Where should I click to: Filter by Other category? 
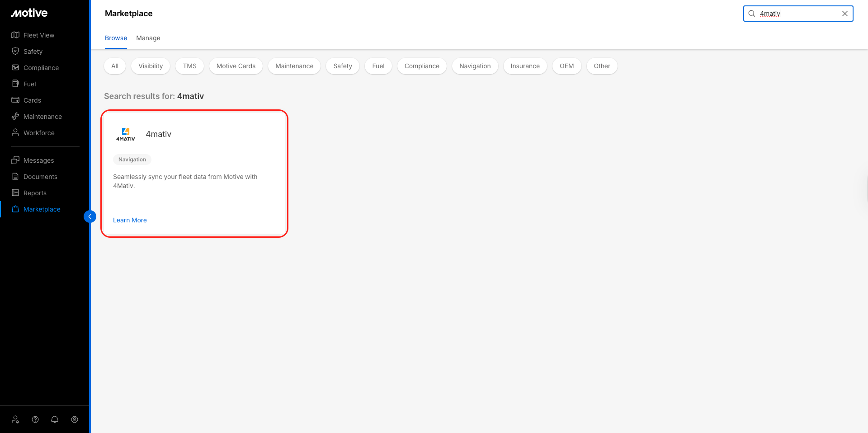(602, 66)
